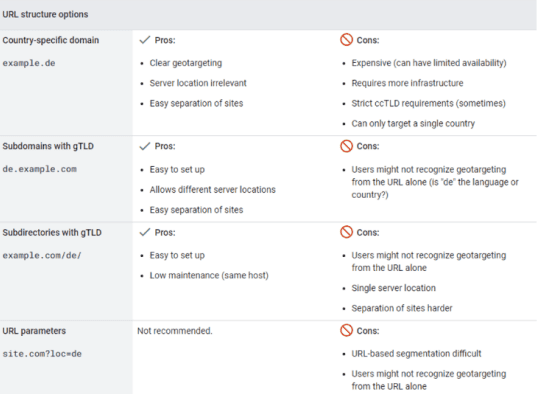
Task: Click the 'URL structure options' table header
Action: point(45,14)
